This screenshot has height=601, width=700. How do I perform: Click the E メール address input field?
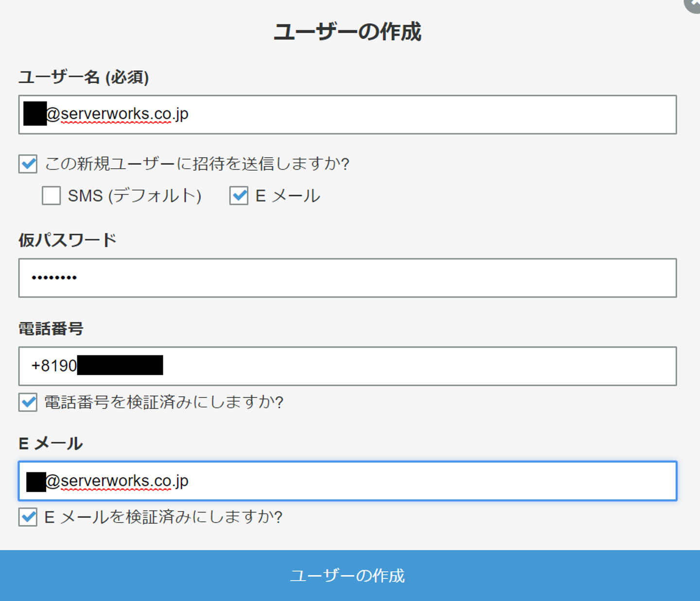347,481
